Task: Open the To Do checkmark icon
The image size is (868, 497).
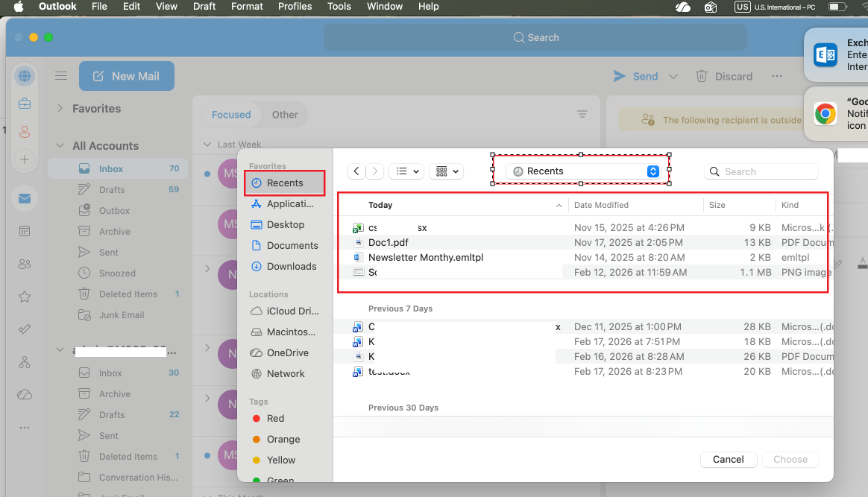Action: [25, 329]
